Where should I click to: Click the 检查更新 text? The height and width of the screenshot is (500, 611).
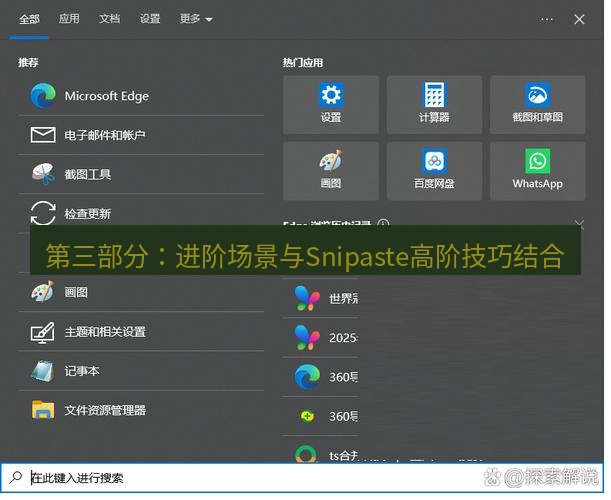pos(87,214)
